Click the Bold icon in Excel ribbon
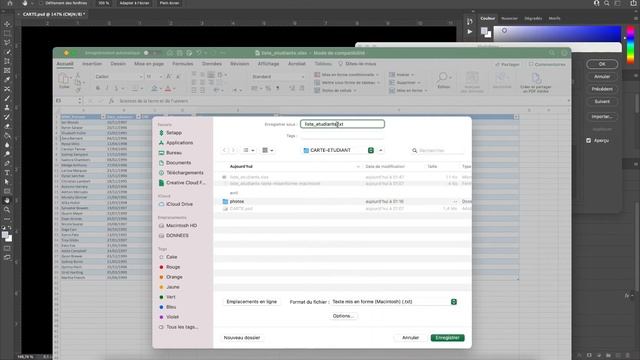This screenshot has height=360, width=640. [x=98, y=89]
